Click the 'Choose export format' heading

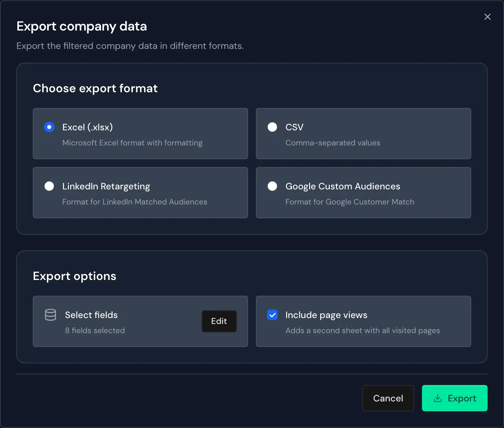[95, 88]
